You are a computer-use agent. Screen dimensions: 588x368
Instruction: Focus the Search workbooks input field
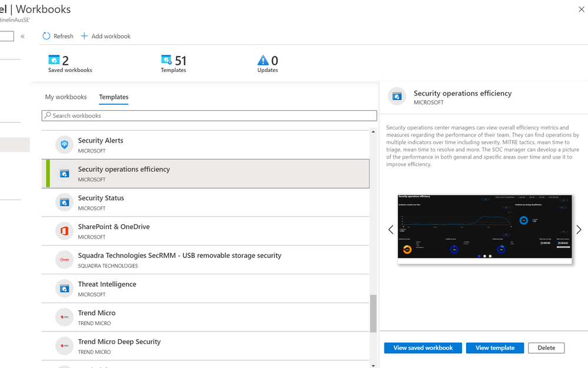[210, 115]
